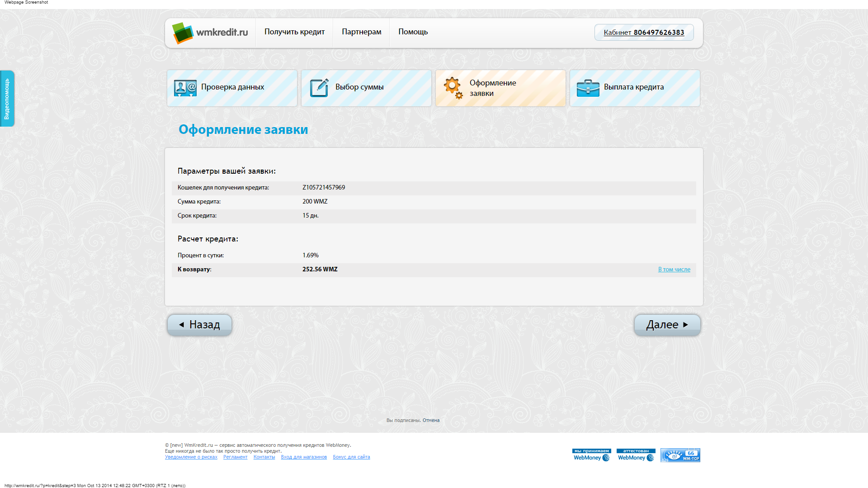This screenshot has height=488, width=868.
Task: Click the Далее button
Action: 667,325
